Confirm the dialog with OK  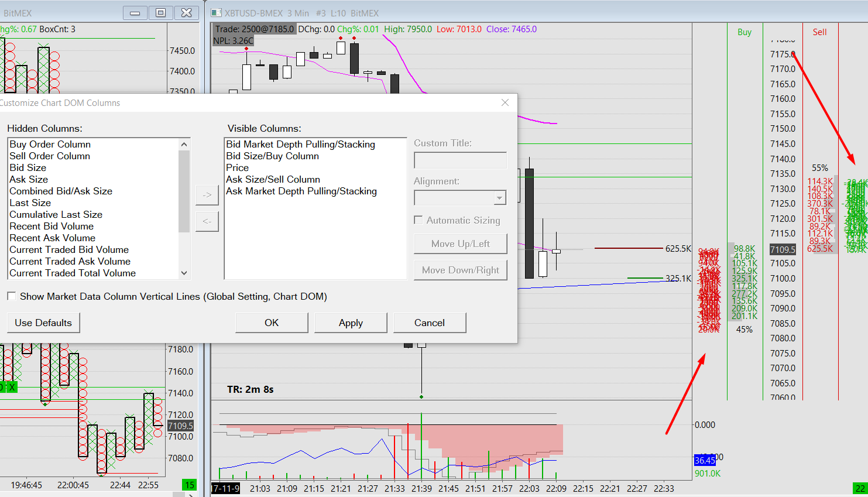click(x=272, y=323)
